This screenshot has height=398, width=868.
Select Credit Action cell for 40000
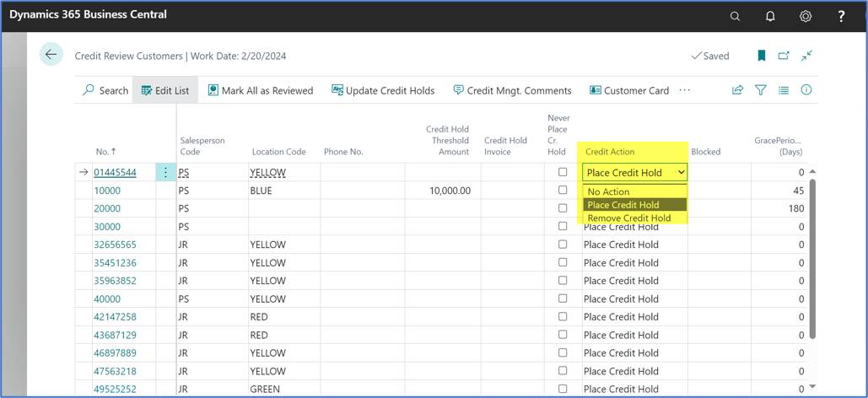[x=634, y=298]
